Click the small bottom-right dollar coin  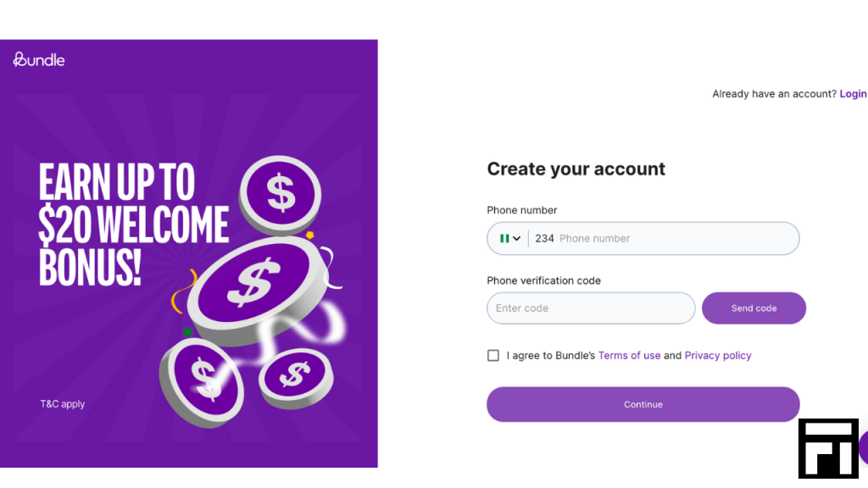click(x=296, y=377)
